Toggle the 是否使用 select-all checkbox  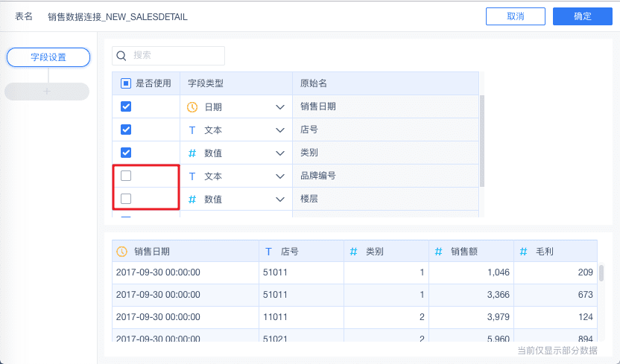click(126, 83)
